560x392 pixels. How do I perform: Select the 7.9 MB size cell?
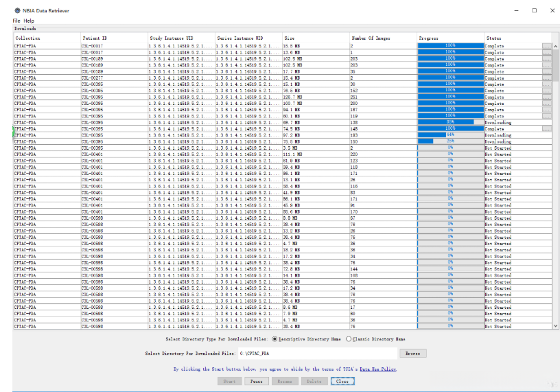316,314
